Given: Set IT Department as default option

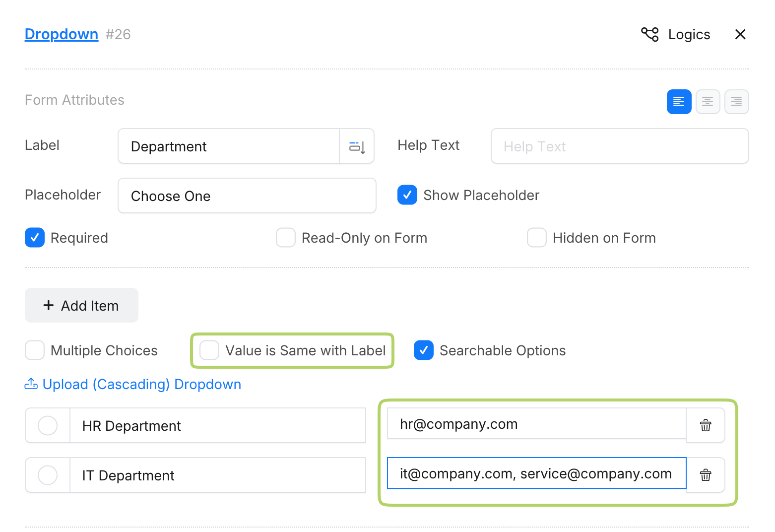Looking at the screenshot, I should click(48, 475).
